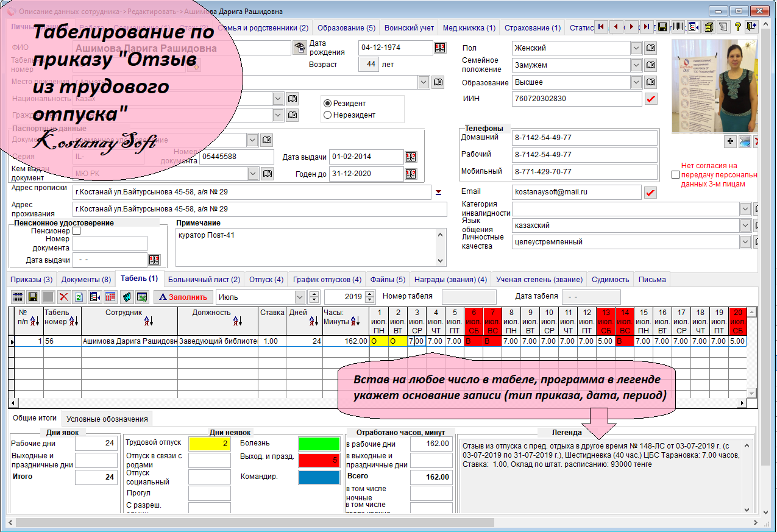Click the exit door icon
Screen dimensions: 777x532
pyautogui.click(x=751, y=27)
